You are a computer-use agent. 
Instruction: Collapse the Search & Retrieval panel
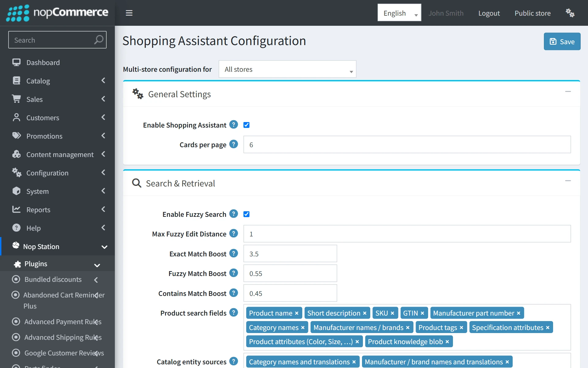(568, 181)
